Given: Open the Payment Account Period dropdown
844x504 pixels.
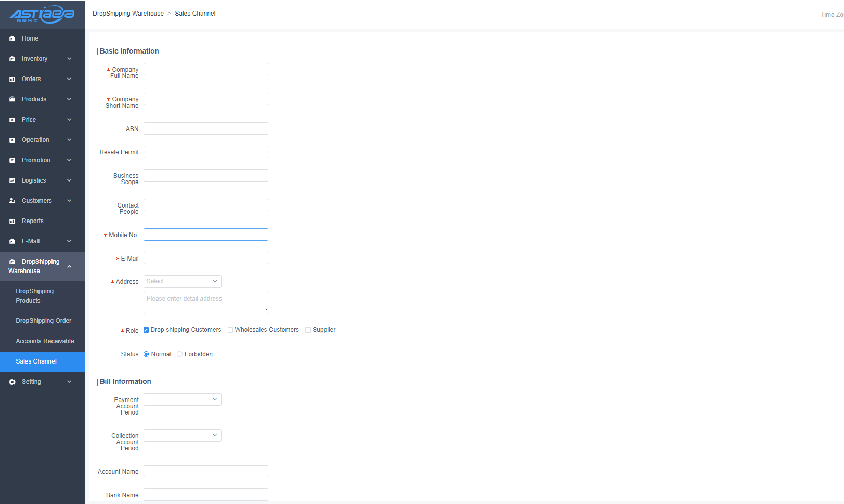Looking at the screenshot, I should [x=182, y=399].
